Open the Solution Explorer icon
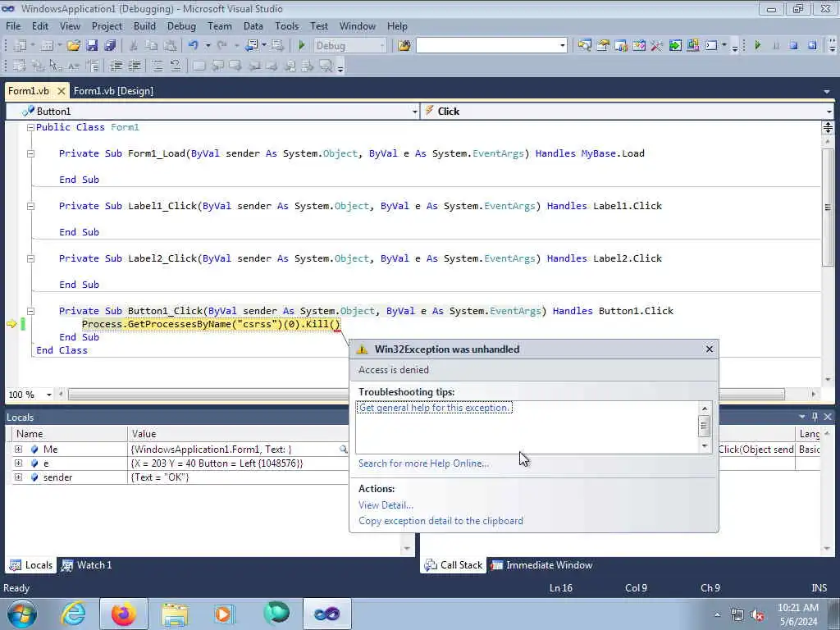Screen dimensions: 840x630 click(584, 46)
